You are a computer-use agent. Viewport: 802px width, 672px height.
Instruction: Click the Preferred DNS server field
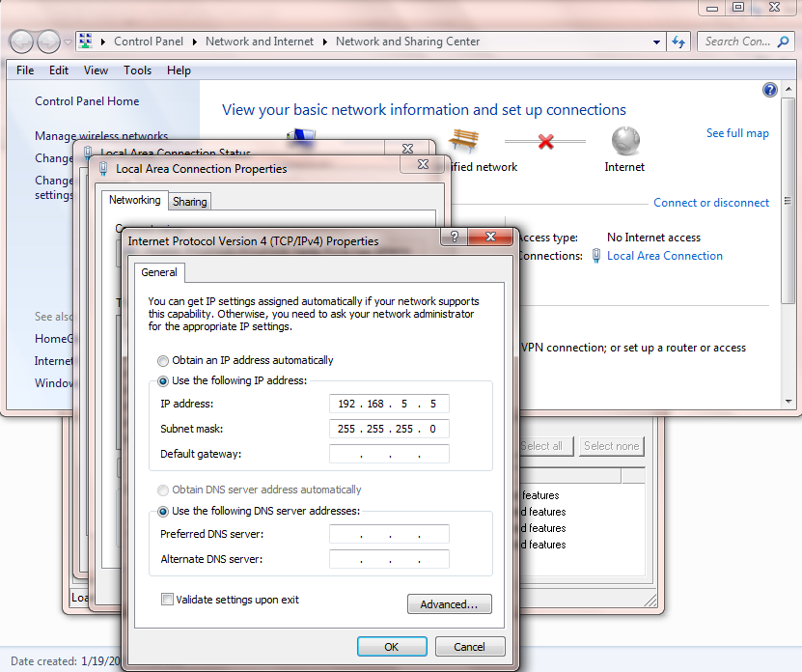389,534
